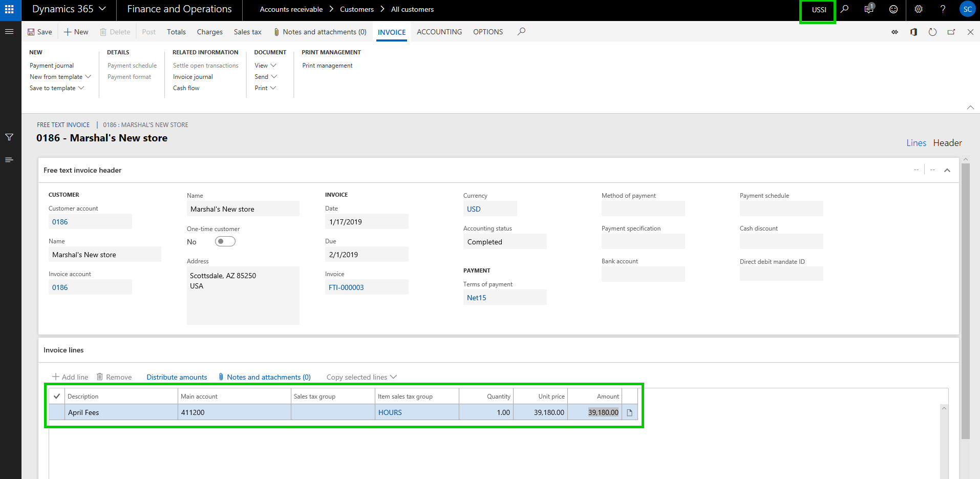
Task: Open the app launcher waffle icon
Action: (9, 9)
